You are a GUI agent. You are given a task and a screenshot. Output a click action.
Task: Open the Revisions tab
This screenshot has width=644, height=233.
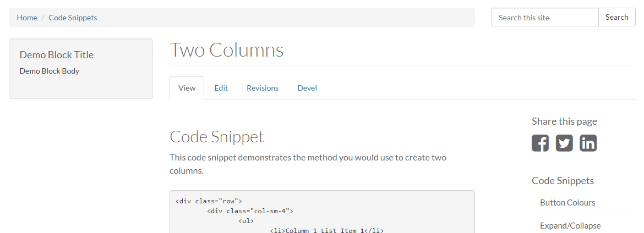[x=263, y=88]
